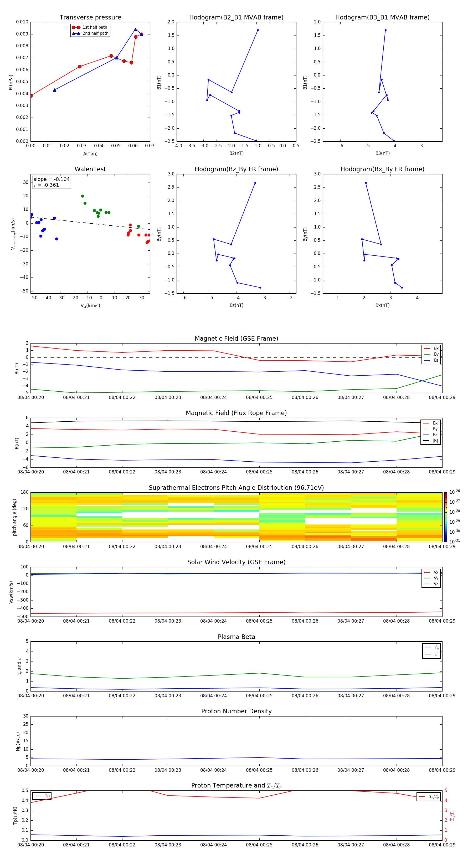Select Tp in the proton temperature legend
Screen dimensions: 473x868
tap(42, 796)
